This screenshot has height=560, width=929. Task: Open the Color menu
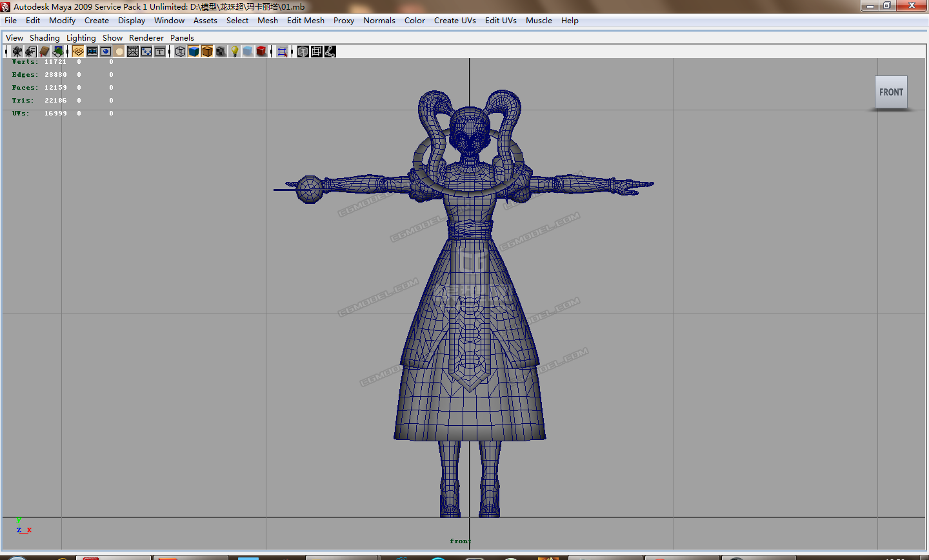(x=415, y=21)
